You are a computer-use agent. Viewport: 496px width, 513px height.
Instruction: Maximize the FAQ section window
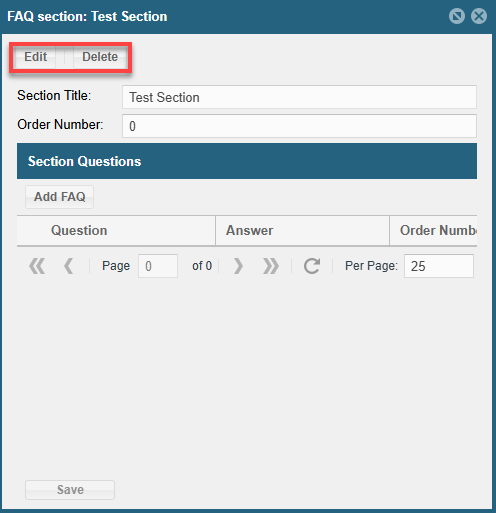click(457, 16)
